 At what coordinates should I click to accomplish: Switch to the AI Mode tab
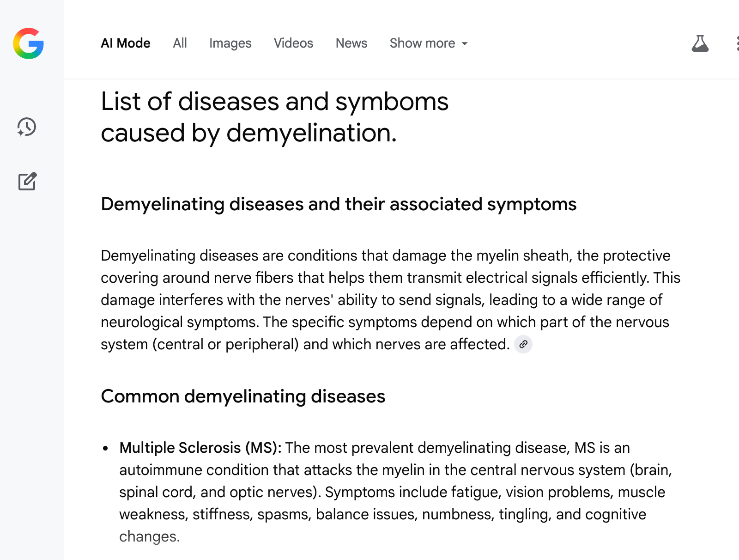[x=126, y=43]
